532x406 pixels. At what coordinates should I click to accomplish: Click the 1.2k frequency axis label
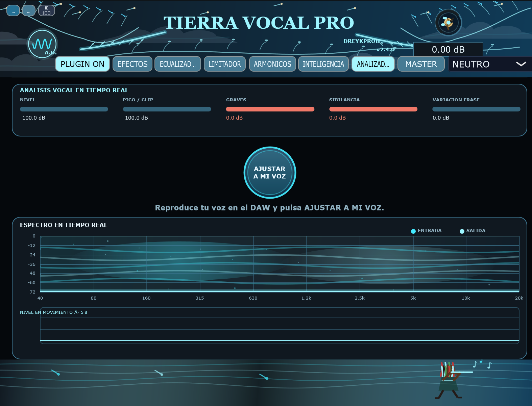(306, 298)
